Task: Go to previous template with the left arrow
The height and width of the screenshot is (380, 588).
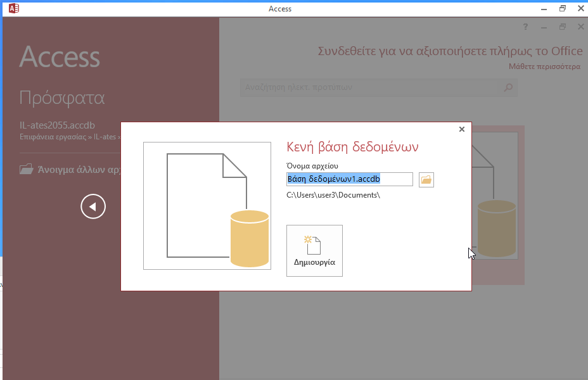Action: [93, 206]
